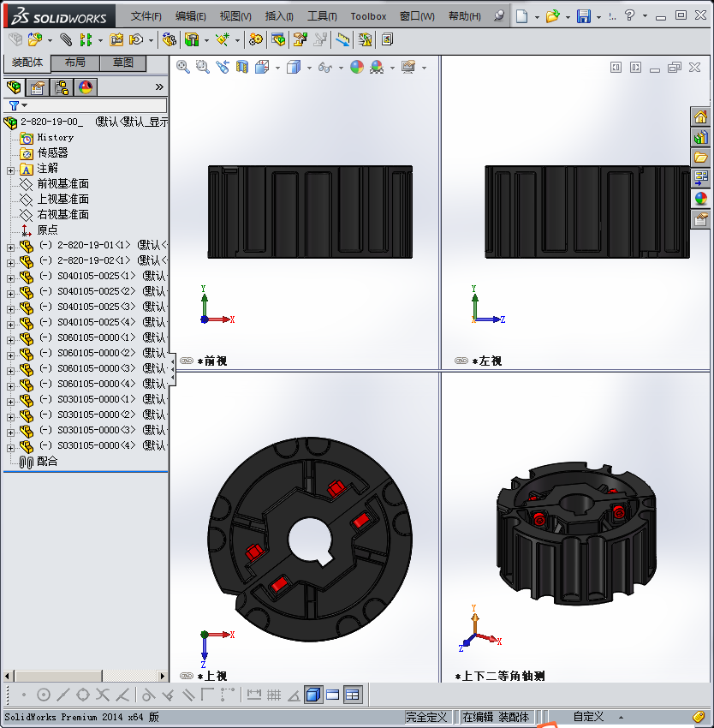Click the panel collapse handle on tree edge
This screenshot has height=728, width=714.
tap(172, 369)
